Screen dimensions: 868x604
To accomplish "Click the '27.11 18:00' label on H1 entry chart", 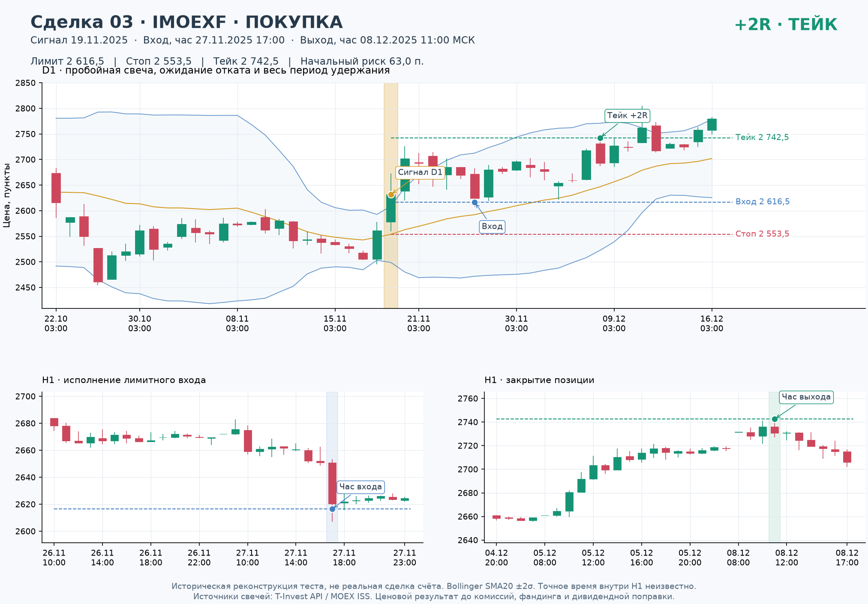I will (344, 558).
